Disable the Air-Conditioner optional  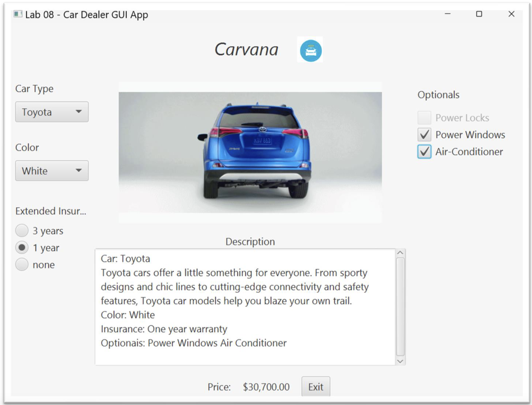coord(424,152)
